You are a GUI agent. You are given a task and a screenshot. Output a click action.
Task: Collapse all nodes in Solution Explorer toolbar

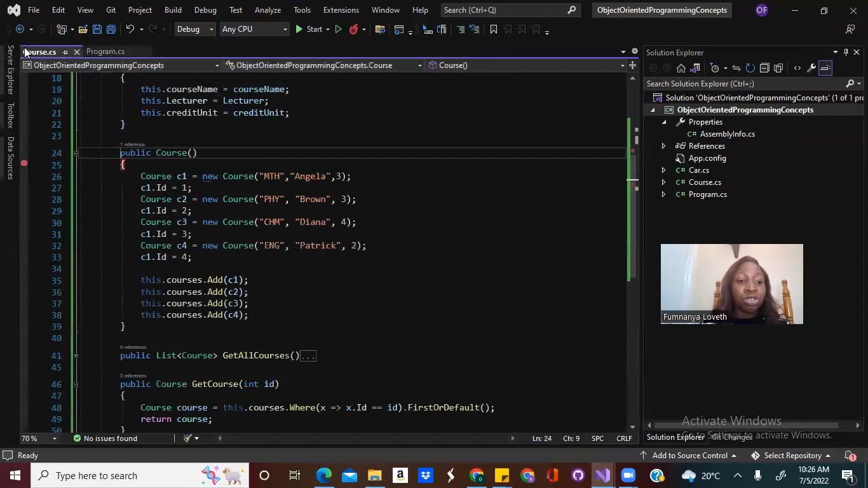pos(764,68)
